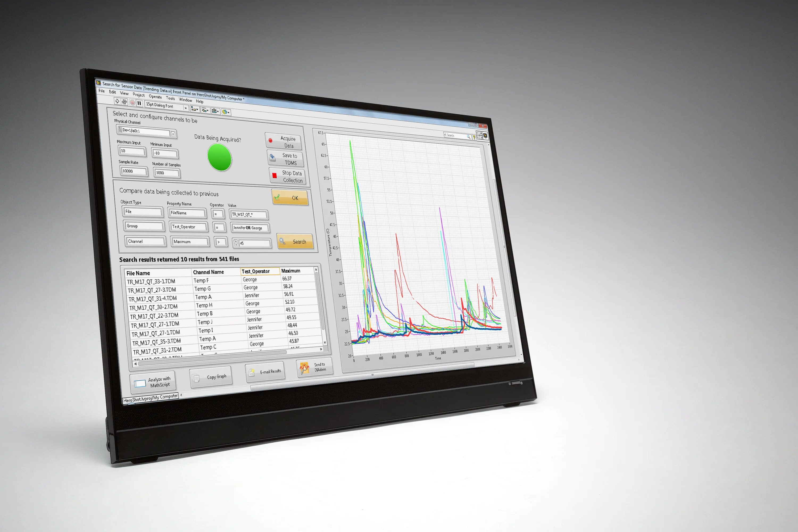Click the File Name column header
The width and height of the screenshot is (798, 532).
[x=158, y=273]
